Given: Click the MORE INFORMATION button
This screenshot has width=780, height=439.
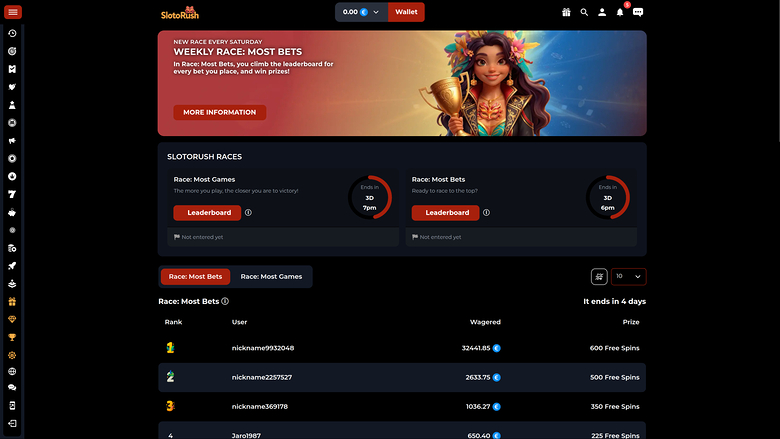Looking at the screenshot, I should (219, 112).
